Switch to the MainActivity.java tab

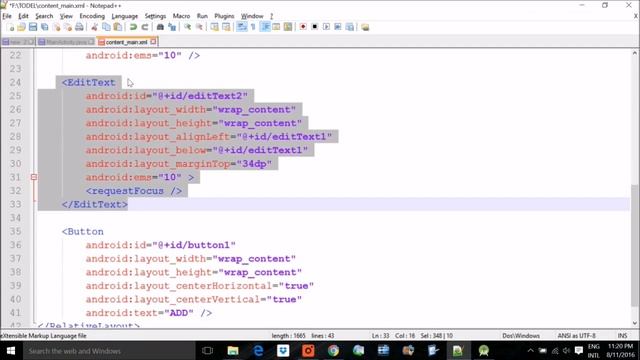[66, 42]
